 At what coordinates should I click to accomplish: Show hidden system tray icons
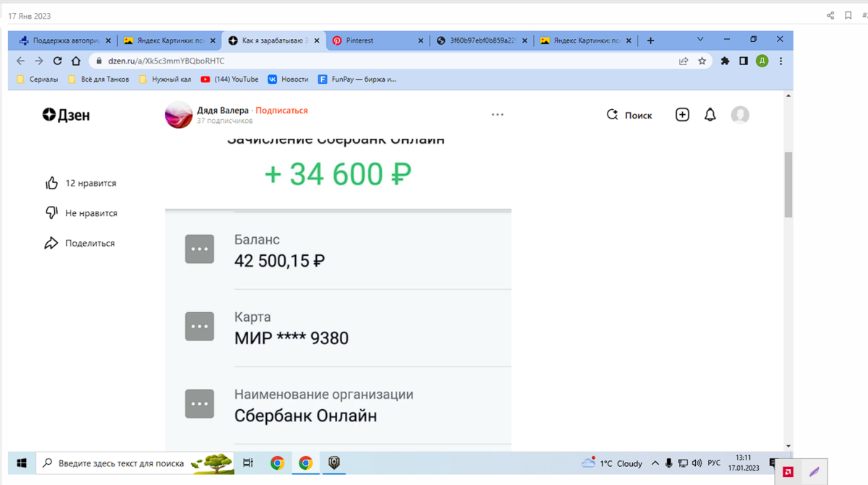tap(655, 463)
